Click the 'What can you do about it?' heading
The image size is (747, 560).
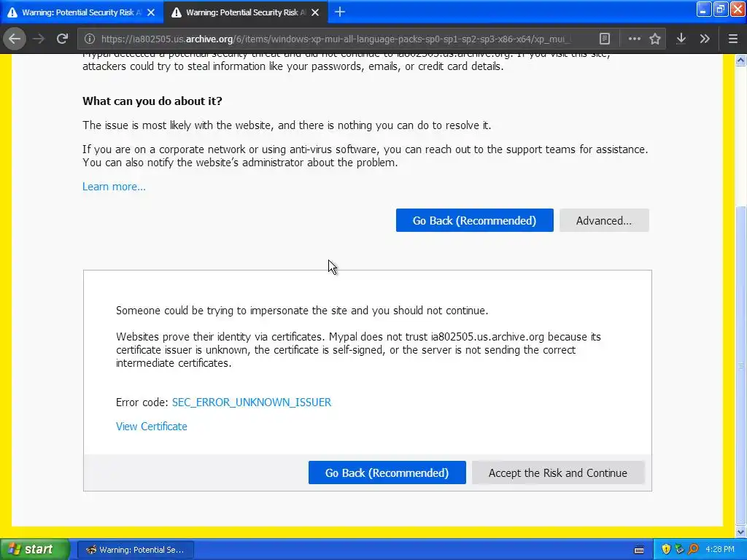(152, 101)
